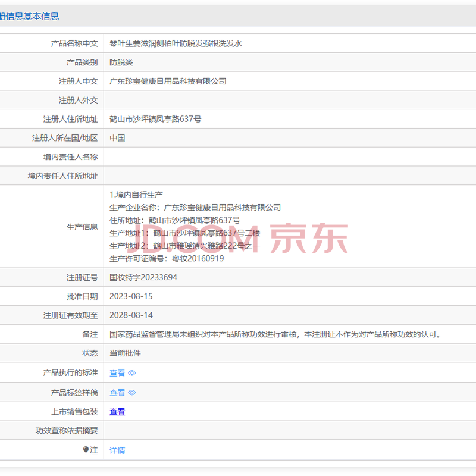Screen dimensions: 476x476
Task: Click the 注册信息基本信息 section header
Action: [29, 16]
